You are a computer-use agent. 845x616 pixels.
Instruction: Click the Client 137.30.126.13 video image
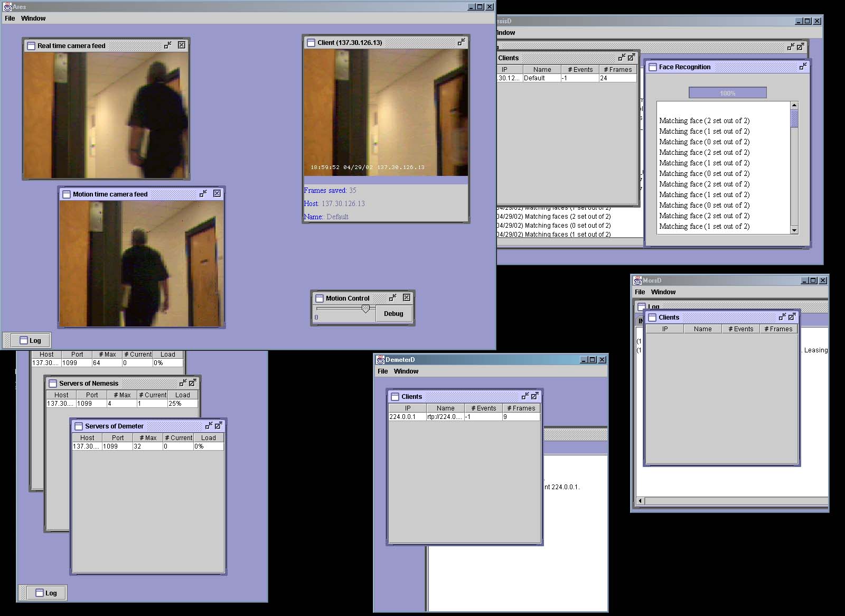386,113
